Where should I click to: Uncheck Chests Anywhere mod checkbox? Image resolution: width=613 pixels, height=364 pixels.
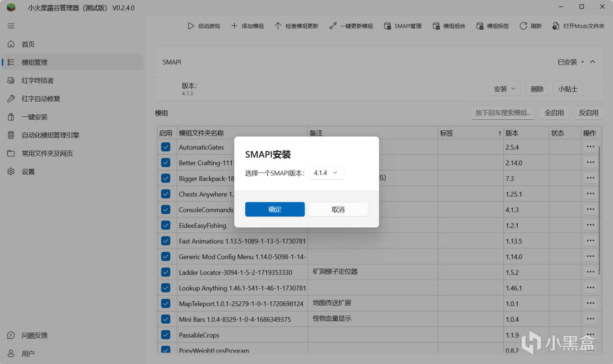pyautogui.click(x=166, y=194)
